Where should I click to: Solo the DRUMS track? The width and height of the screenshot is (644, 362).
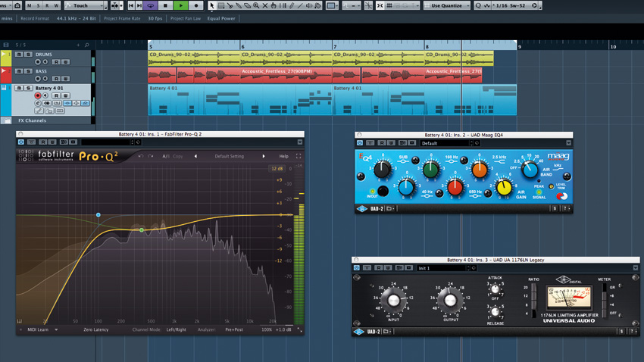(x=28, y=55)
